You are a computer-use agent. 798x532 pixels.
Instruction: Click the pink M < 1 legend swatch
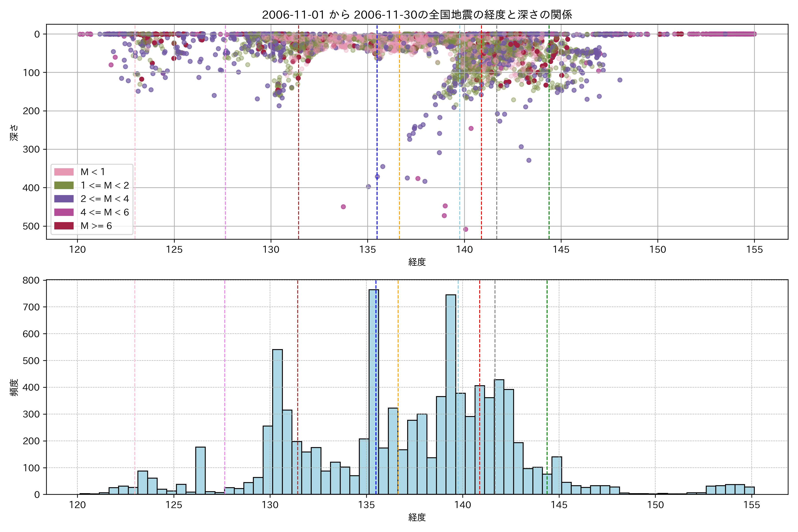click(x=64, y=172)
